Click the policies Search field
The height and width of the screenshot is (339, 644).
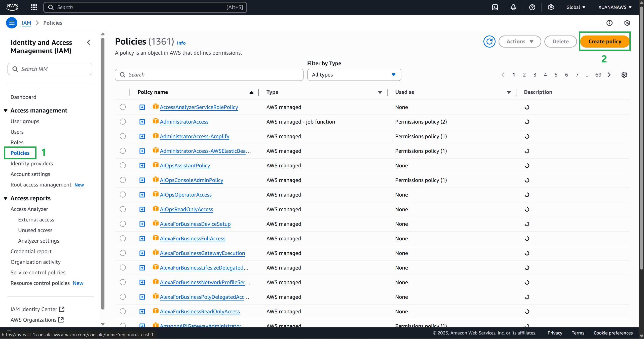point(209,75)
